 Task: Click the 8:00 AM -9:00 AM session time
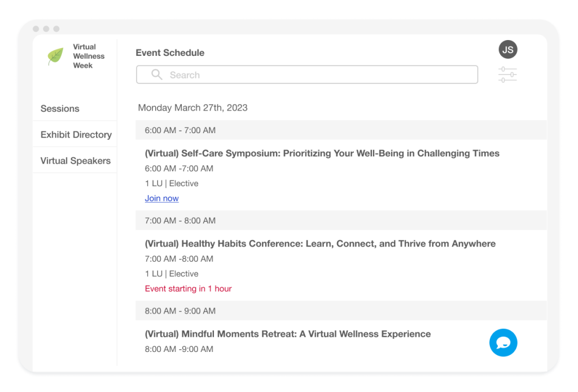179,349
